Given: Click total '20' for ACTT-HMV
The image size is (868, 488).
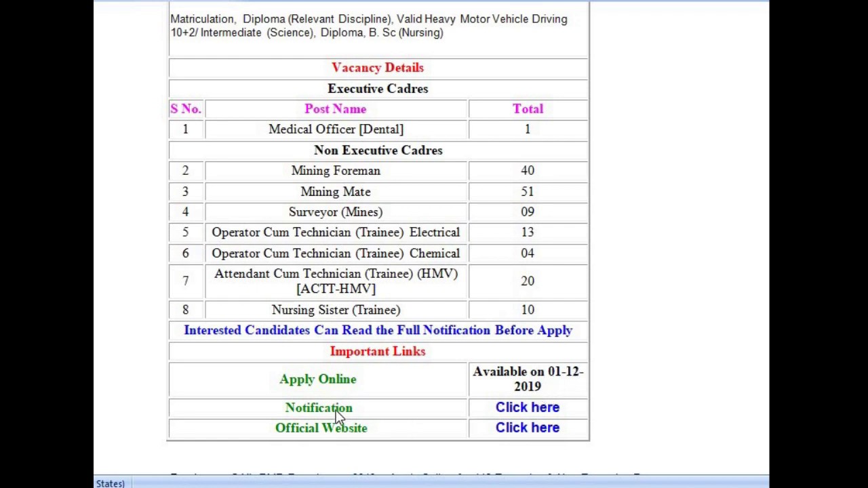Looking at the screenshot, I should point(528,281).
